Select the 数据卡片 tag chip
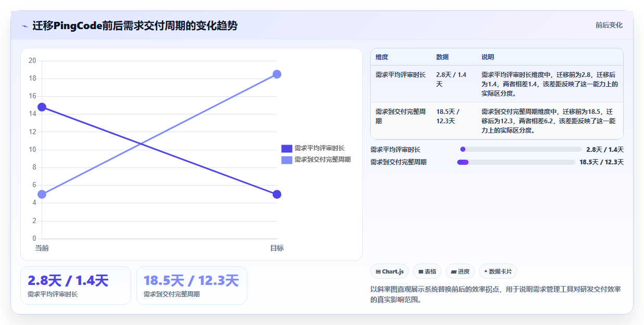Image resolution: width=644 pixels, height=325 pixels. [498, 271]
